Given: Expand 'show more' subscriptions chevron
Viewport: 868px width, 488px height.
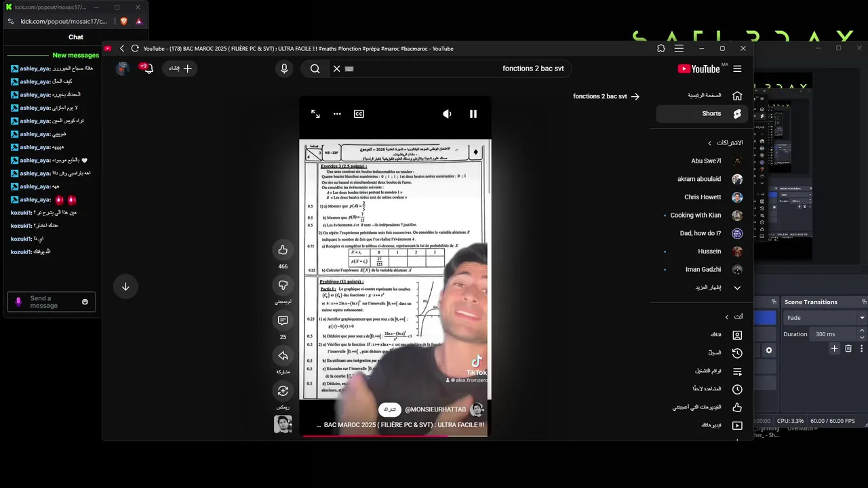Looking at the screenshot, I should coord(737,287).
